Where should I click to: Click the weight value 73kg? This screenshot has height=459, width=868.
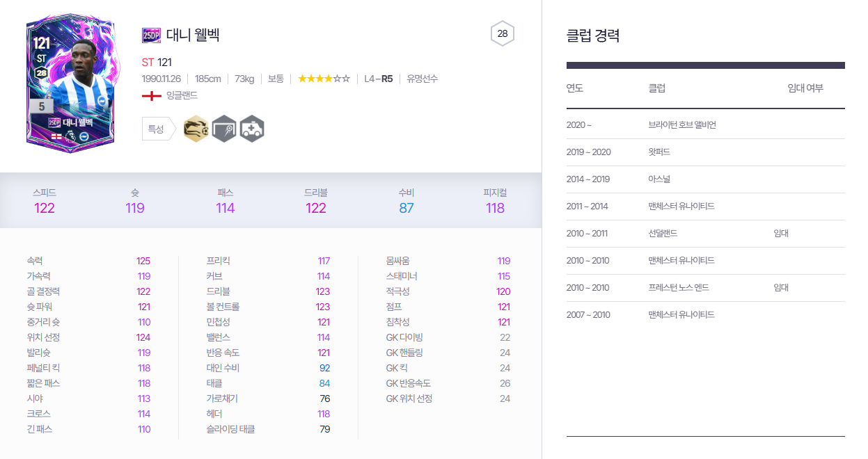(x=244, y=79)
